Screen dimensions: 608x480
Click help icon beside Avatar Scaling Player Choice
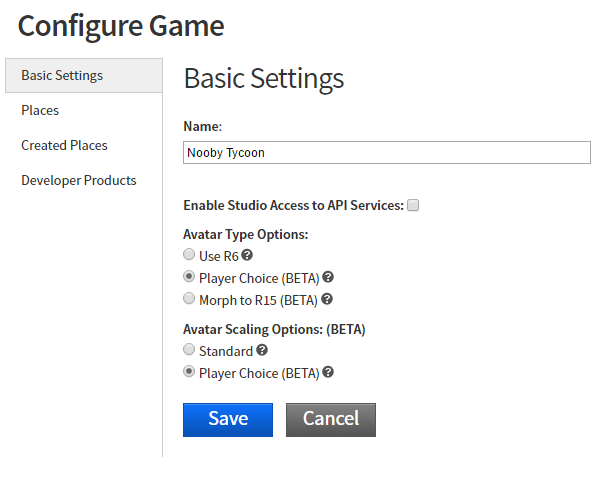tap(328, 373)
